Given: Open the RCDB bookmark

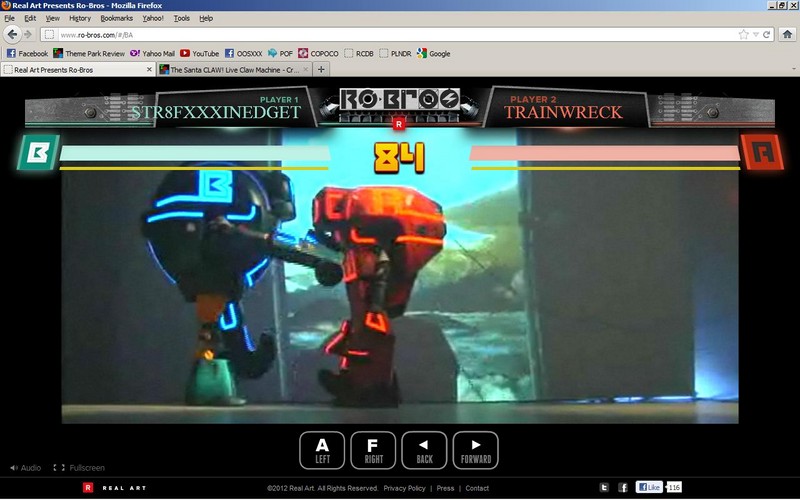Looking at the screenshot, I should pos(359,53).
